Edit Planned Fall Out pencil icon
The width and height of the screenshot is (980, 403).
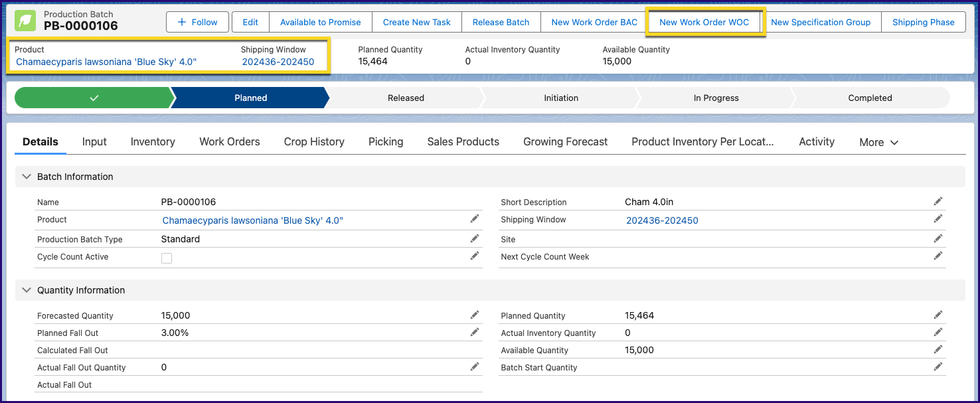[x=475, y=332]
